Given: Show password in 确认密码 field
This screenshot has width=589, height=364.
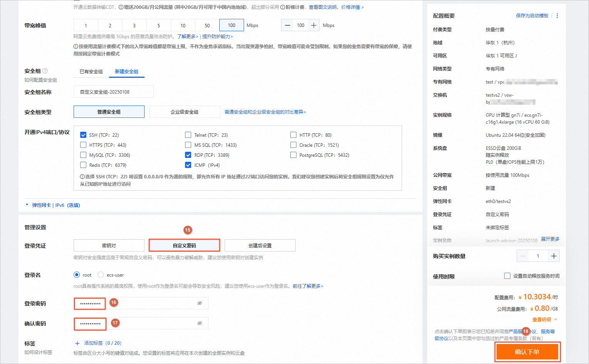Looking at the screenshot, I should click(200, 323).
